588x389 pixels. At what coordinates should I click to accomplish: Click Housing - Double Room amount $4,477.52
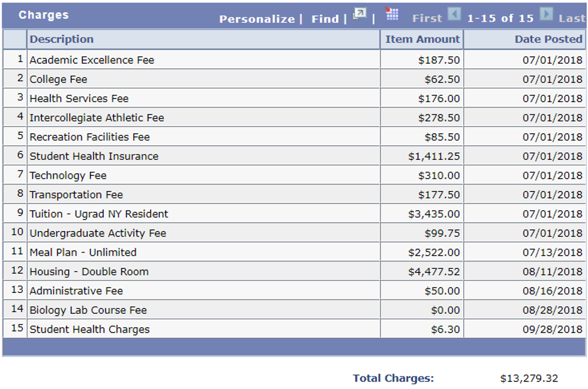tap(434, 271)
